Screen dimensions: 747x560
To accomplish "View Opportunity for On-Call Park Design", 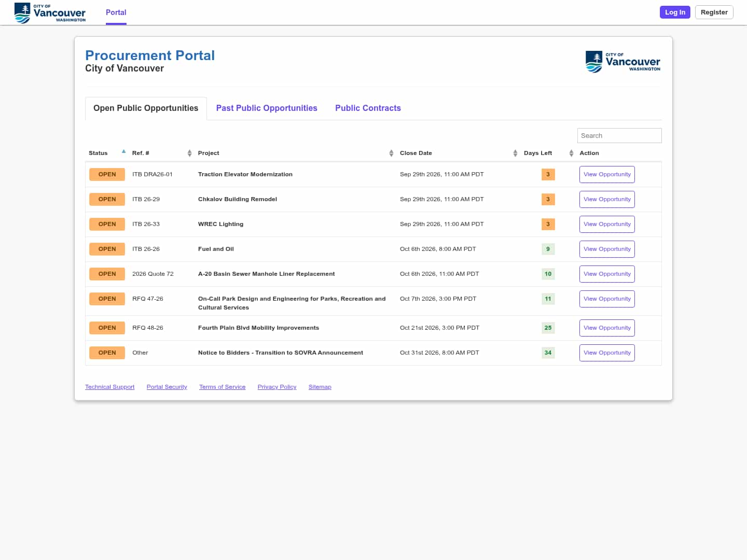I will tap(607, 299).
